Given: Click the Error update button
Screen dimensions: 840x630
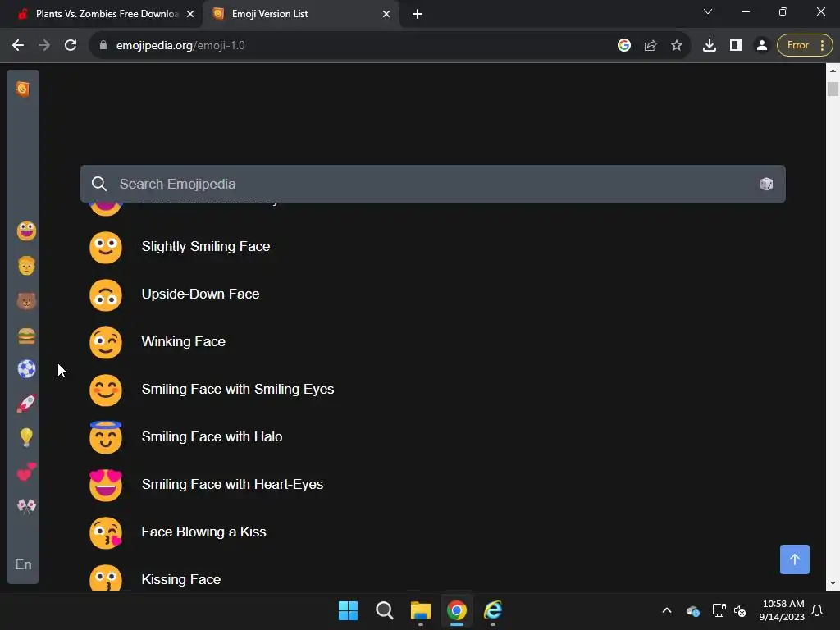Looking at the screenshot, I should [x=797, y=46].
